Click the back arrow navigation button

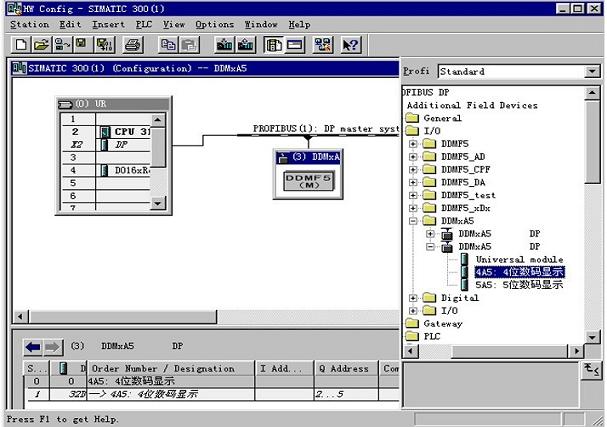pyautogui.click(x=32, y=347)
